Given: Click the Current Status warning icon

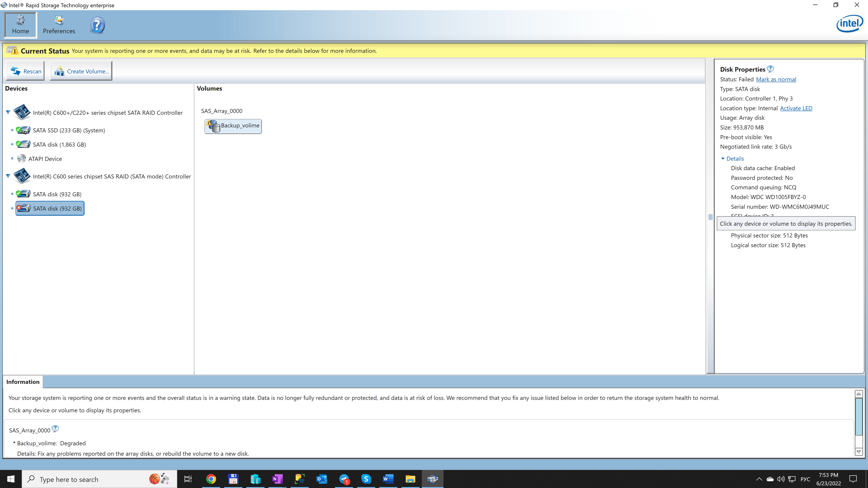Looking at the screenshot, I should tap(12, 51).
